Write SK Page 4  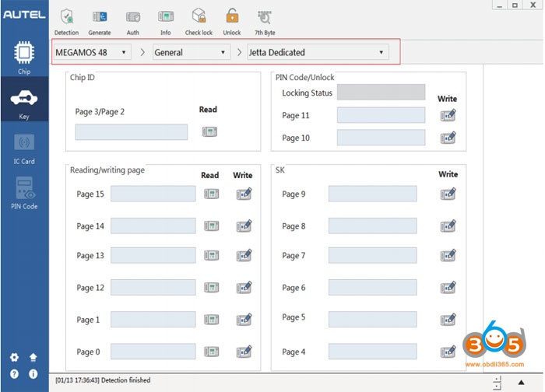point(448,352)
